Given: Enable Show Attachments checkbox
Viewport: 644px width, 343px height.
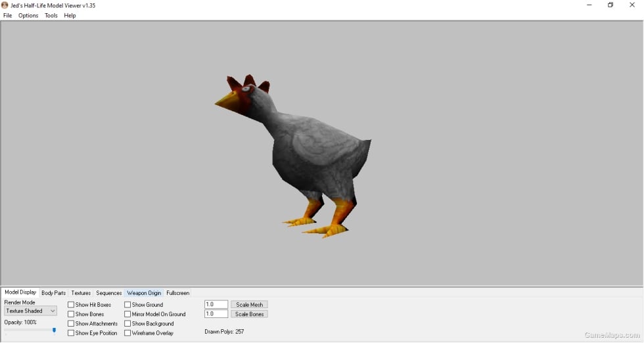Looking at the screenshot, I should pyautogui.click(x=71, y=324).
